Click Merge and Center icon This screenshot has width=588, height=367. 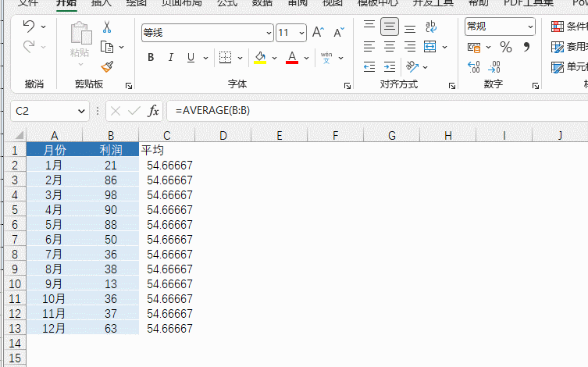(430, 47)
